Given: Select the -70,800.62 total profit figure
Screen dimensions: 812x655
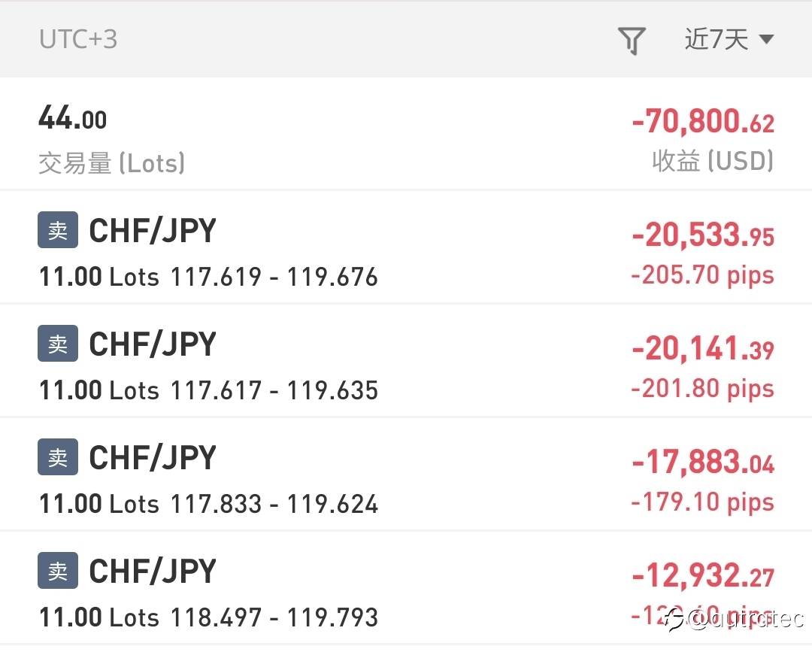Looking at the screenshot, I should (703, 121).
